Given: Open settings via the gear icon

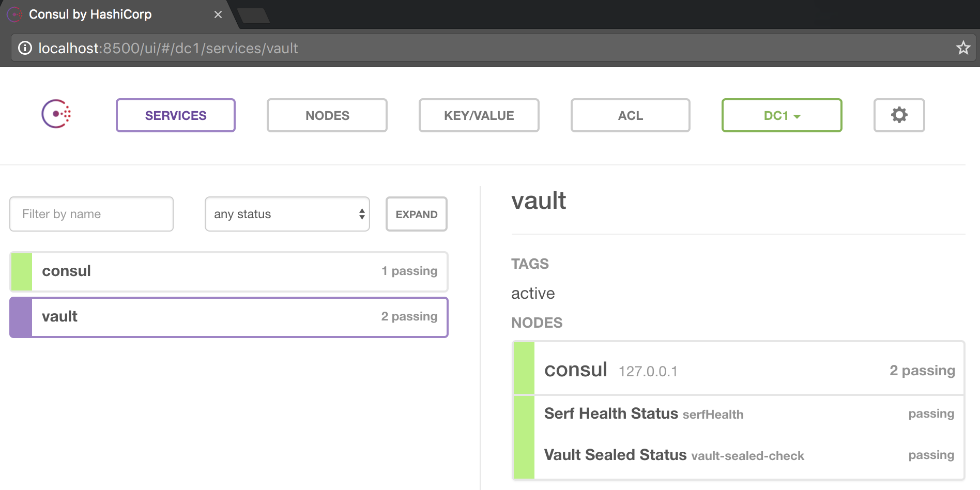Looking at the screenshot, I should 899,115.
